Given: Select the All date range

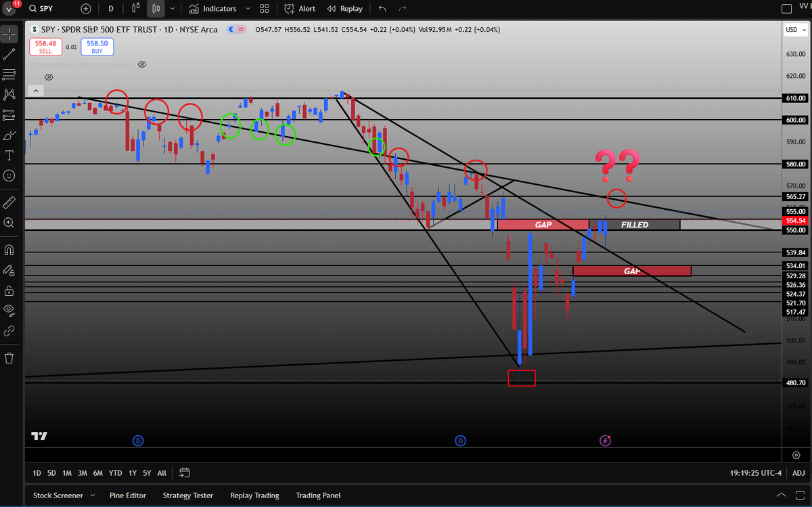Looking at the screenshot, I should coord(162,473).
